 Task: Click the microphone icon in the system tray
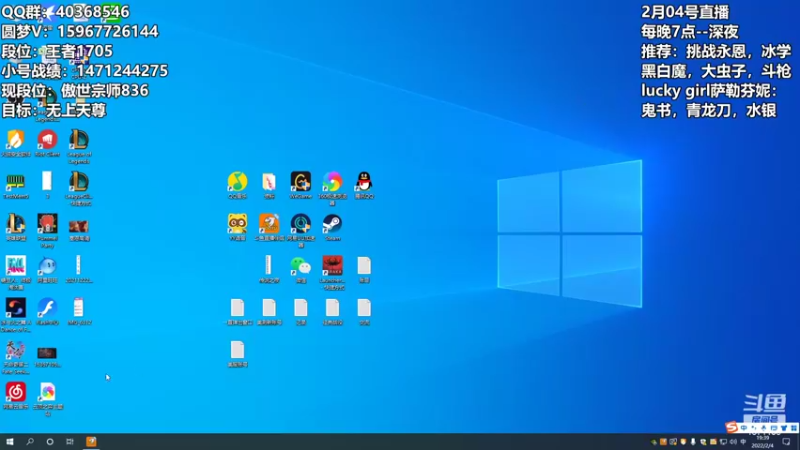tap(693, 442)
